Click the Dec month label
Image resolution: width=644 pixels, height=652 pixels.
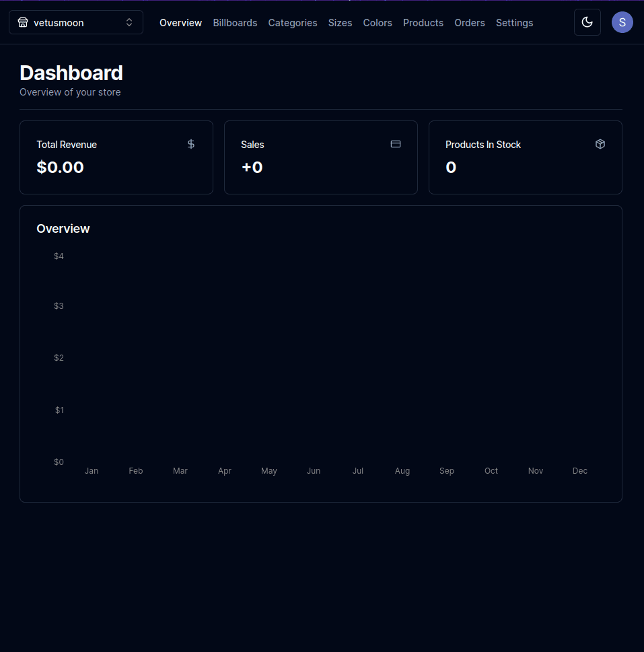580,471
